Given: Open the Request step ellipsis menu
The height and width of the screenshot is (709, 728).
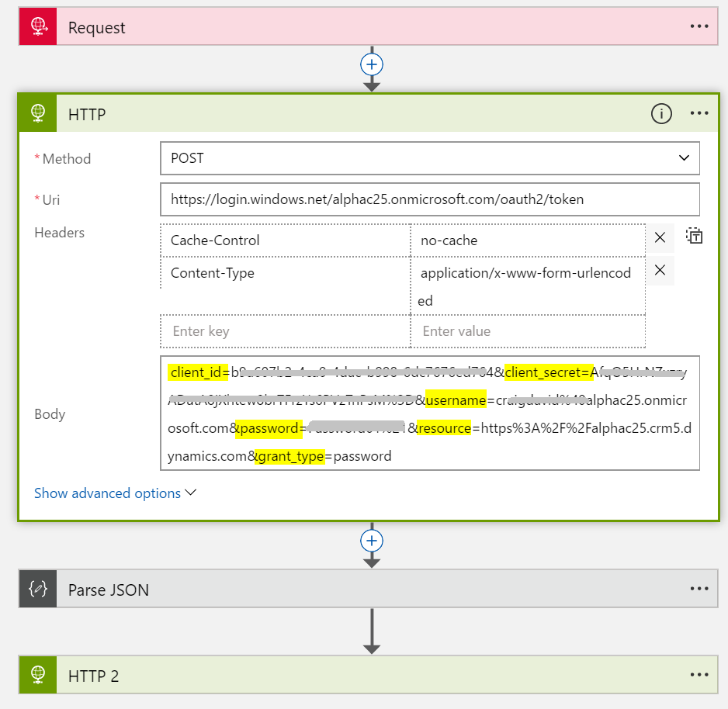Looking at the screenshot, I should click(x=699, y=26).
